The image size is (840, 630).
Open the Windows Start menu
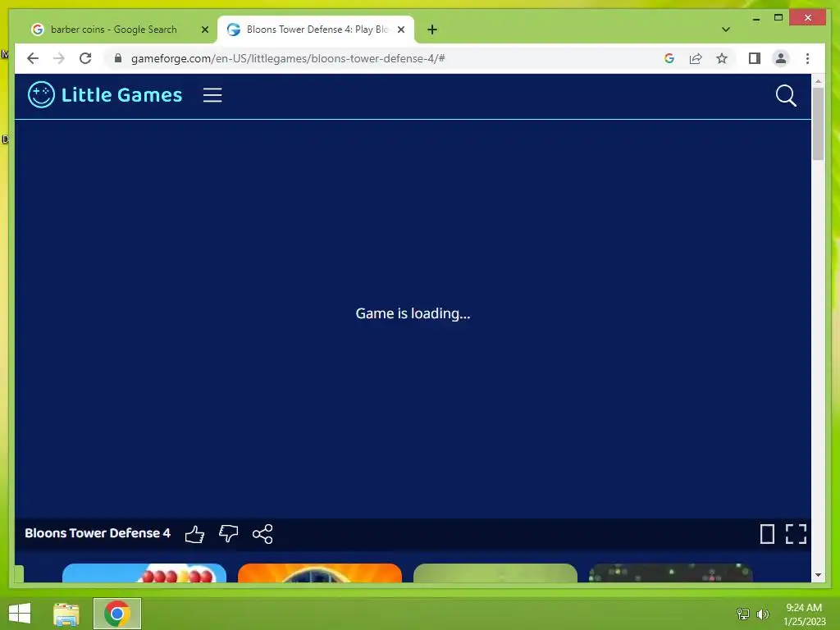click(20, 614)
